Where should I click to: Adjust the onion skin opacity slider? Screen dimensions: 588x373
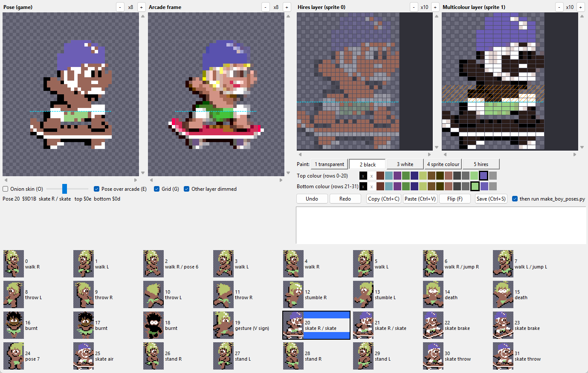point(64,189)
